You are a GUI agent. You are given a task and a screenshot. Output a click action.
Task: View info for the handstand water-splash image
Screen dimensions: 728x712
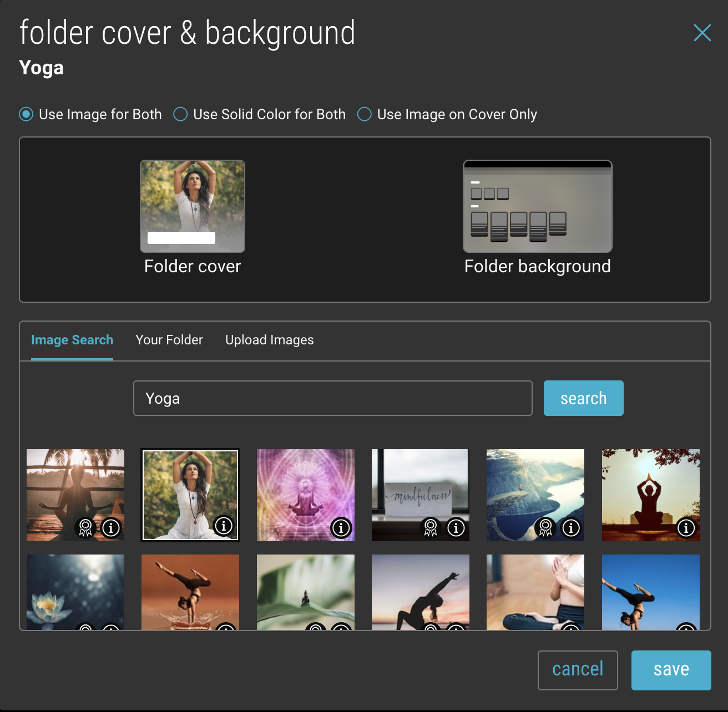(225, 630)
